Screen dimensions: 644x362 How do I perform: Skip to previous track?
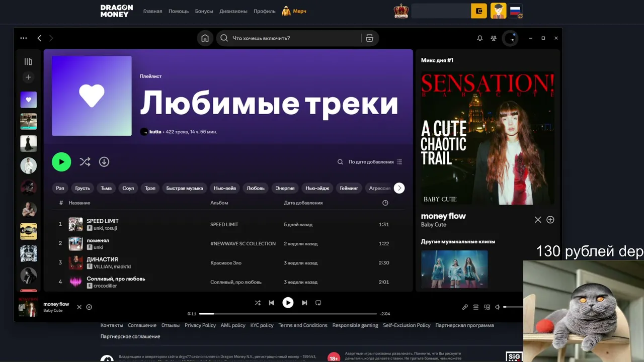272,303
